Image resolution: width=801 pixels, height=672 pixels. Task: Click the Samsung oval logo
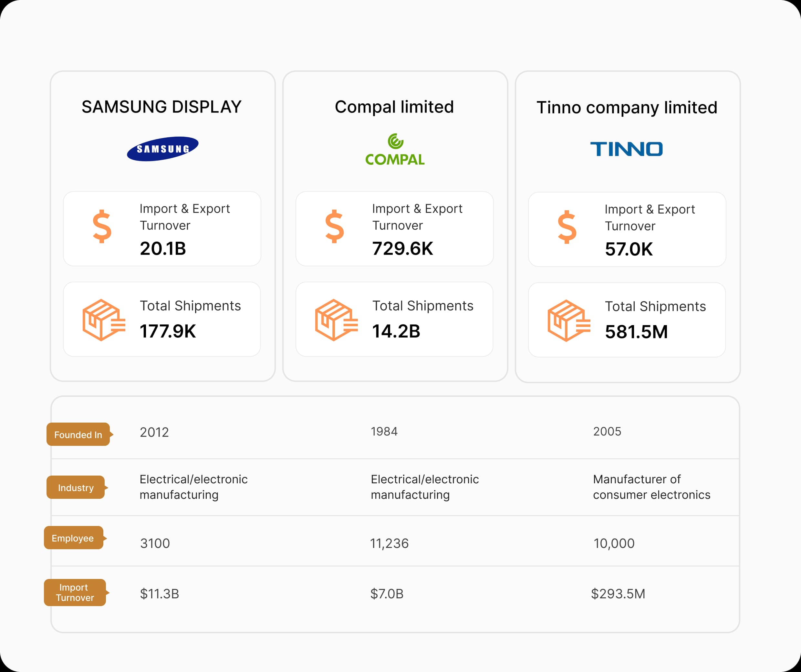(162, 149)
